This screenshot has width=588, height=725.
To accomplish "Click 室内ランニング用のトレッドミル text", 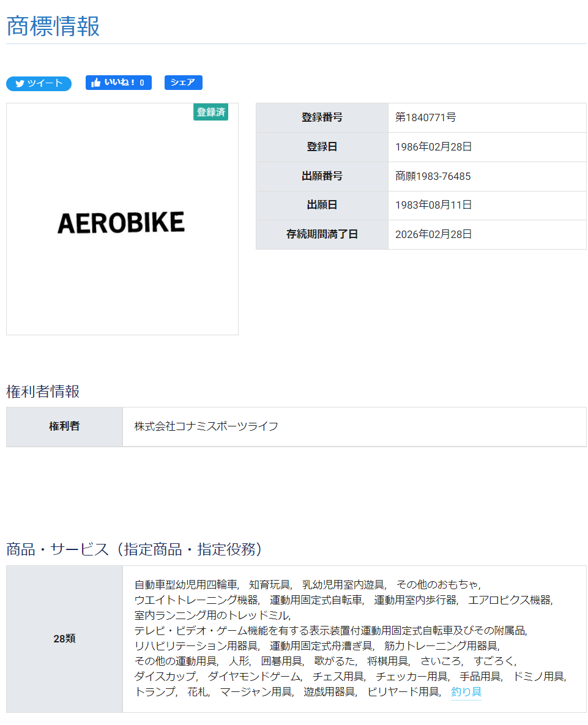I will coord(212,615).
